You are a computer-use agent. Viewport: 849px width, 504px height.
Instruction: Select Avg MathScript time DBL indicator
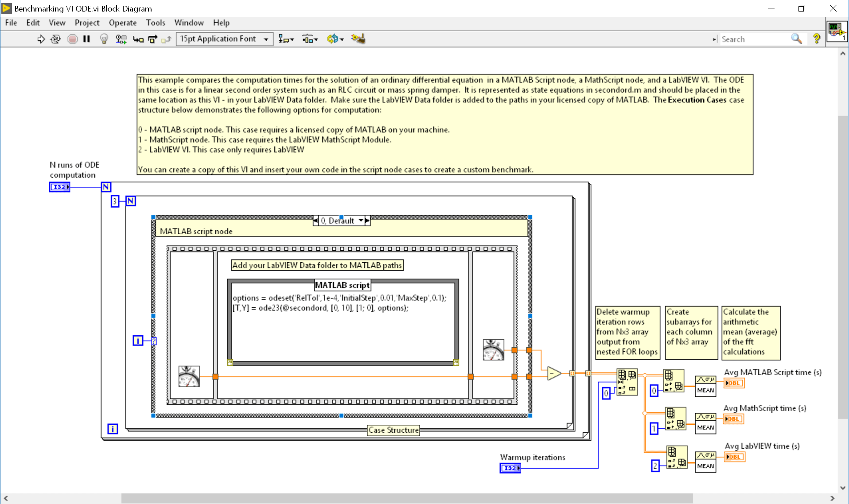pyautogui.click(x=733, y=419)
